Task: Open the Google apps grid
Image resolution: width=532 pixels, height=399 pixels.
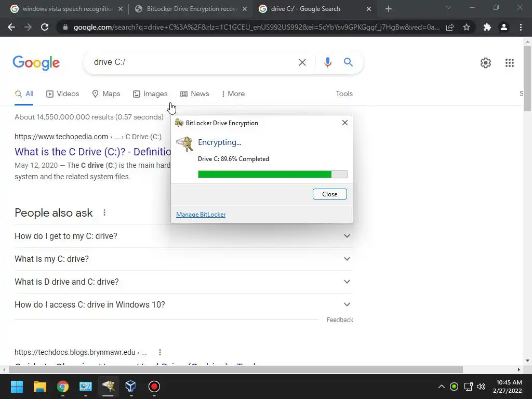Action: 509,63
